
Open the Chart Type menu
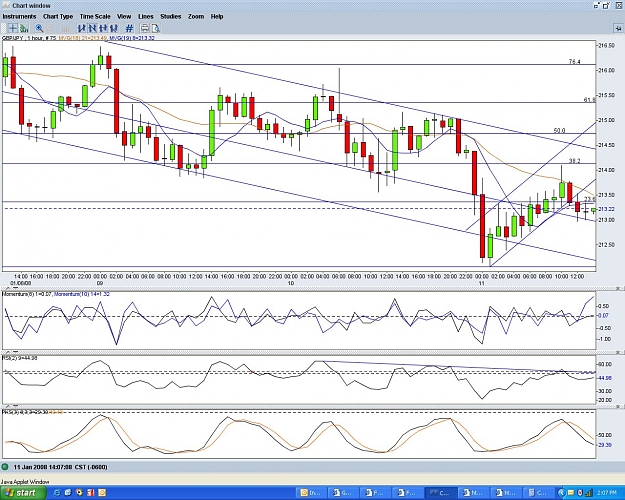(58, 16)
